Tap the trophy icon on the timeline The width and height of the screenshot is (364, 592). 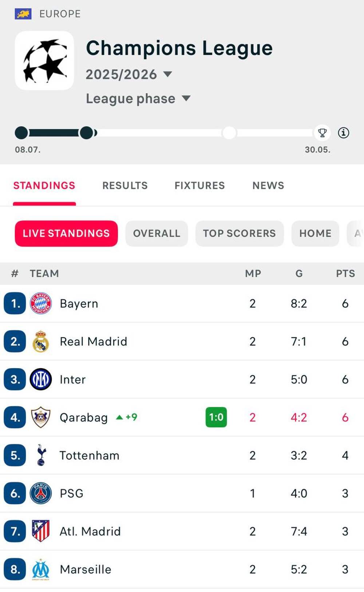322,133
